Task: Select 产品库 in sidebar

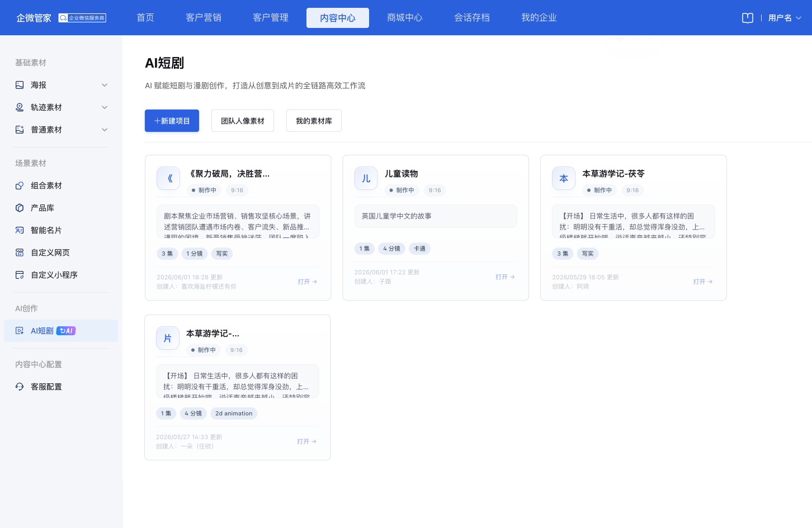Action: point(43,208)
